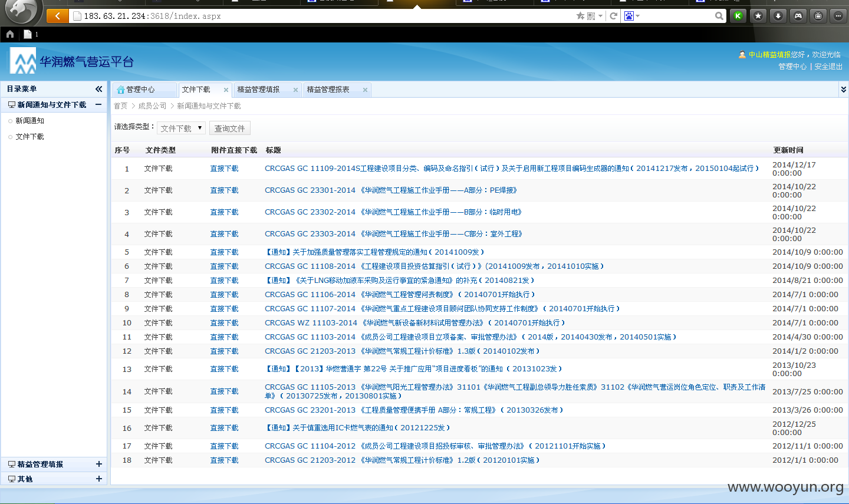Switch to the 管理中心 tab

pyautogui.click(x=144, y=90)
